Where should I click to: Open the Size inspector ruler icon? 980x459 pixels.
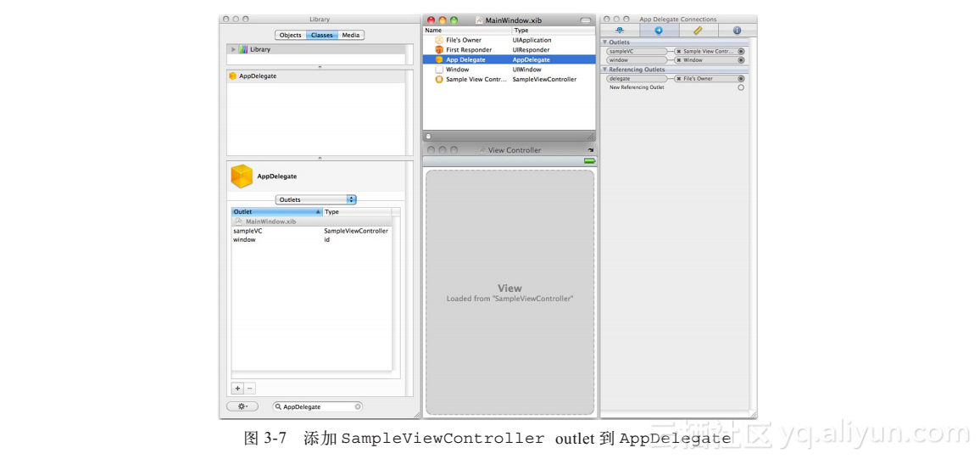pos(699,30)
